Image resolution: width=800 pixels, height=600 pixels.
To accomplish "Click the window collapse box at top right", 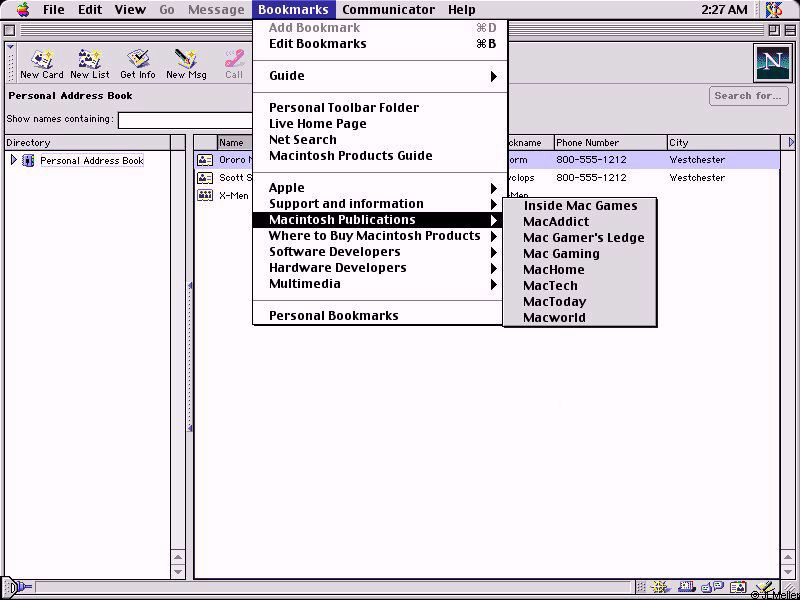I will click(x=788, y=30).
